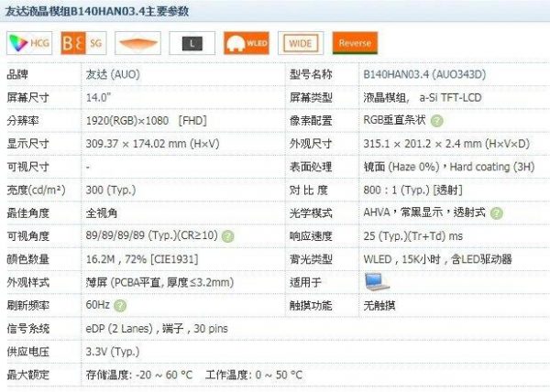The image size is (550, 392).
Task: Click the 型号名称 label
Action: 311,74
